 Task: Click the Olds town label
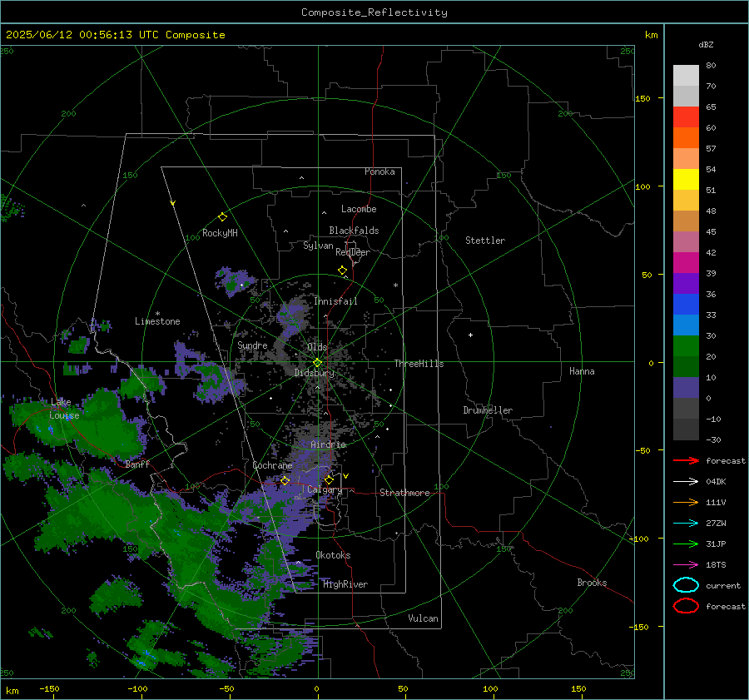pyautogui.click(x=317, y=347)
